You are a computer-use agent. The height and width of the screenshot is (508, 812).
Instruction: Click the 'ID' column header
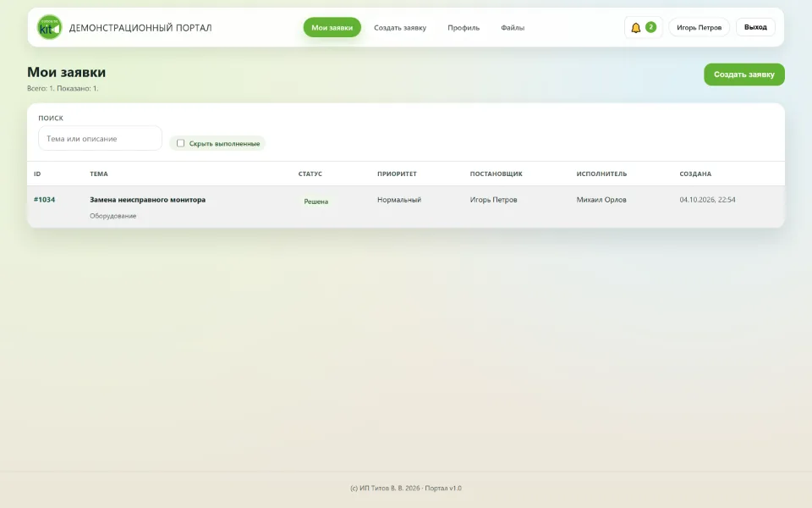click(x=37, y=174)
